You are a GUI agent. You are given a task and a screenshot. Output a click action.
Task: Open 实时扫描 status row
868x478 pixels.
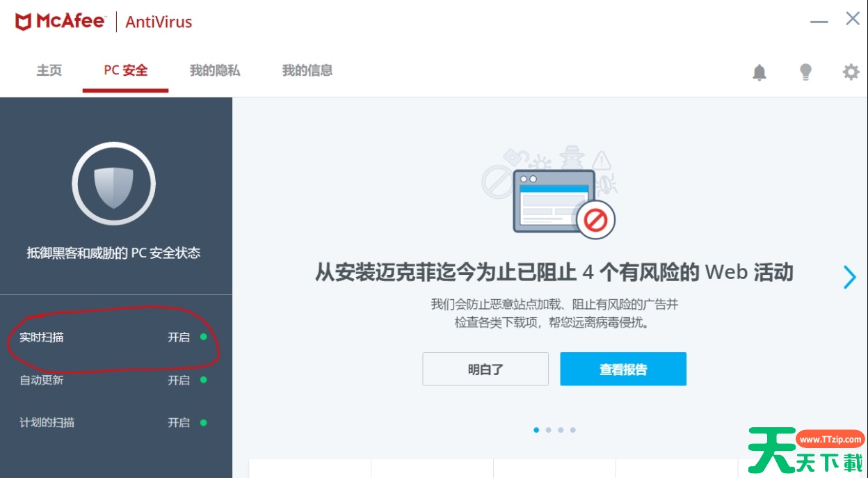113,337
